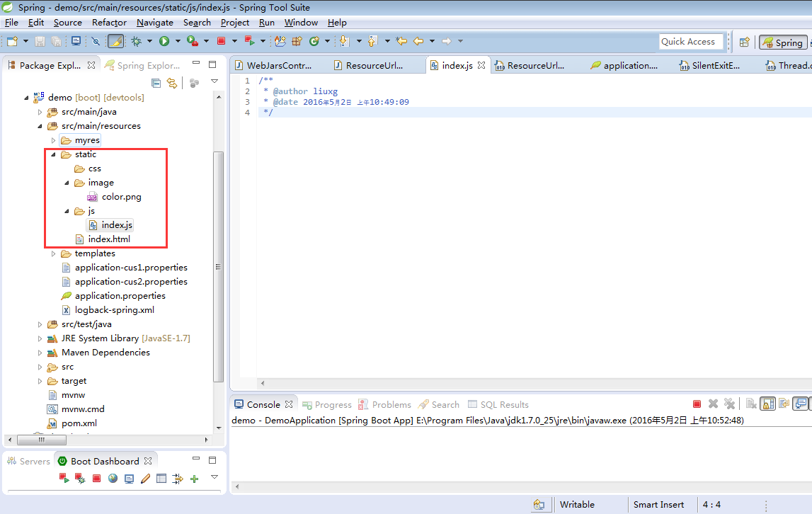The height and width of the screenshot is (514, 812).
Task: Click the green Run button
Action: (164, 42)
